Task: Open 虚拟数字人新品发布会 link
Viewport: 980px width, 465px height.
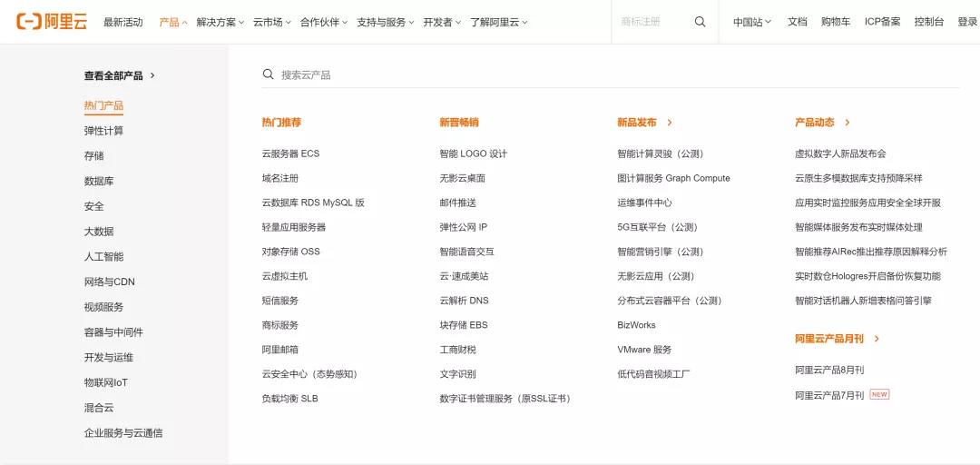Action: pyautogui.click(x=840, y=153)
